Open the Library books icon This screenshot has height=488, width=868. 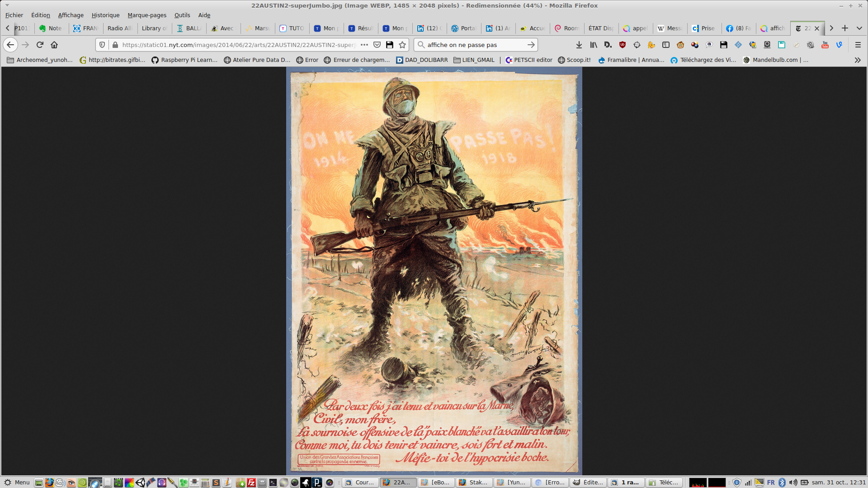[594, 45]
